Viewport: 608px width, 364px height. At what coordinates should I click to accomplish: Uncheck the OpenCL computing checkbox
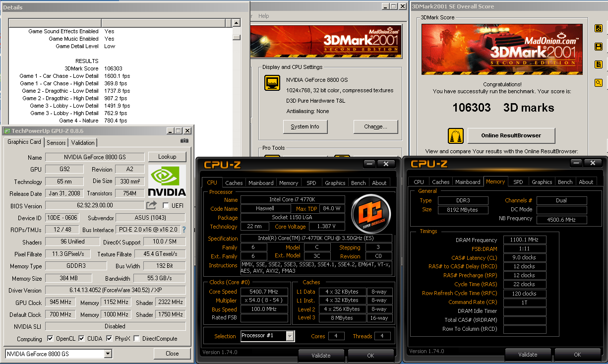[50, 339]
